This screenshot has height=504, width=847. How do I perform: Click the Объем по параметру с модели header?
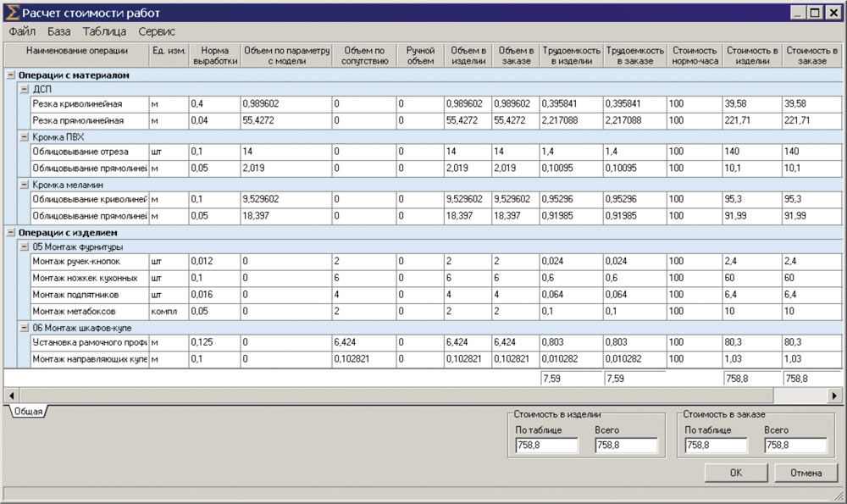(x=286, y=55)
